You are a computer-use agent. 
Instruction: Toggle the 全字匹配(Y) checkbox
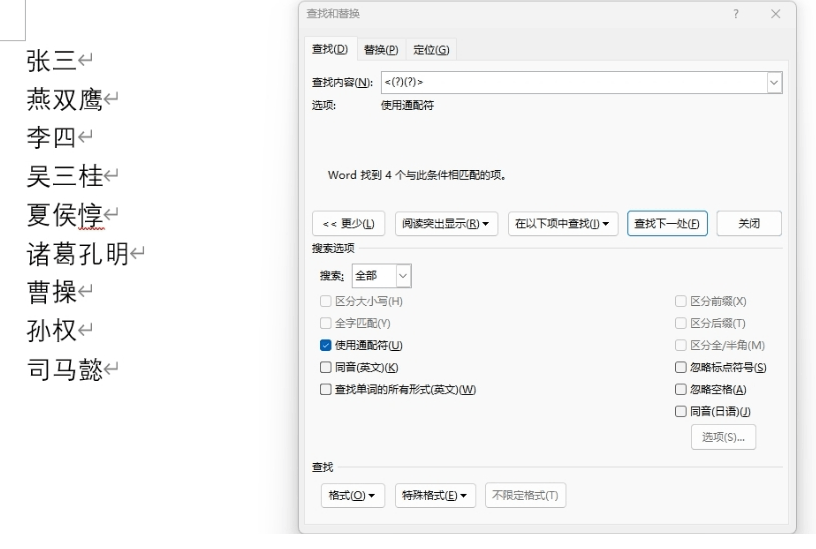click(326, 323)
